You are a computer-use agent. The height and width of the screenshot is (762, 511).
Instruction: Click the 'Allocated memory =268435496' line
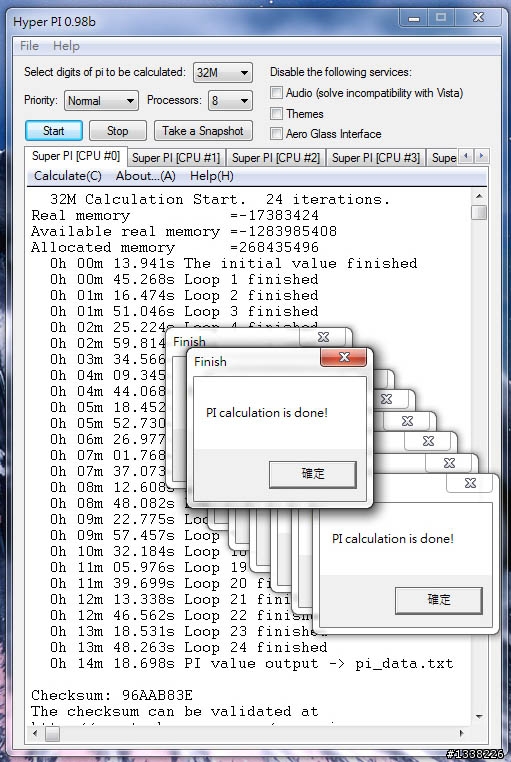pos(175,247)
